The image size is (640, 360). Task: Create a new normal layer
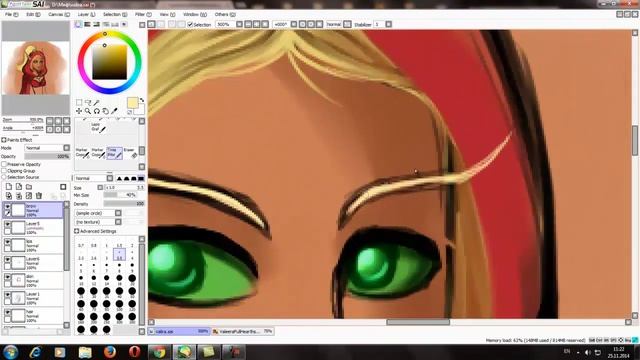9,187
